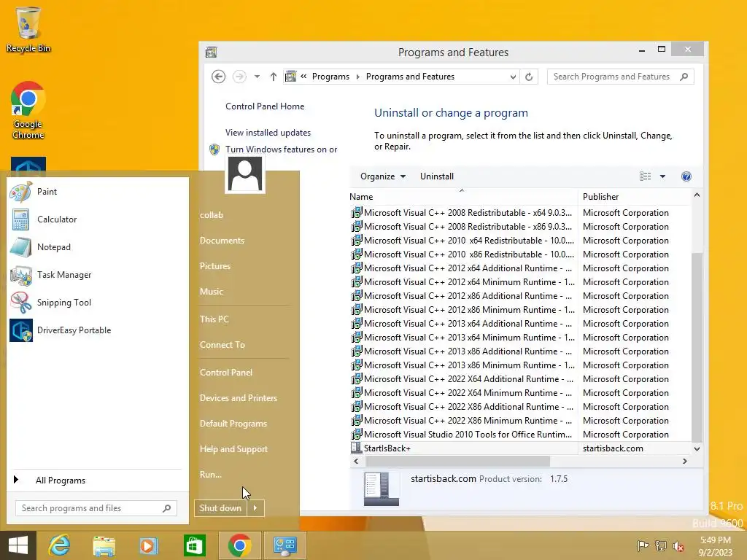
Task: Open Action Center flag in tray
Action: 643,545
